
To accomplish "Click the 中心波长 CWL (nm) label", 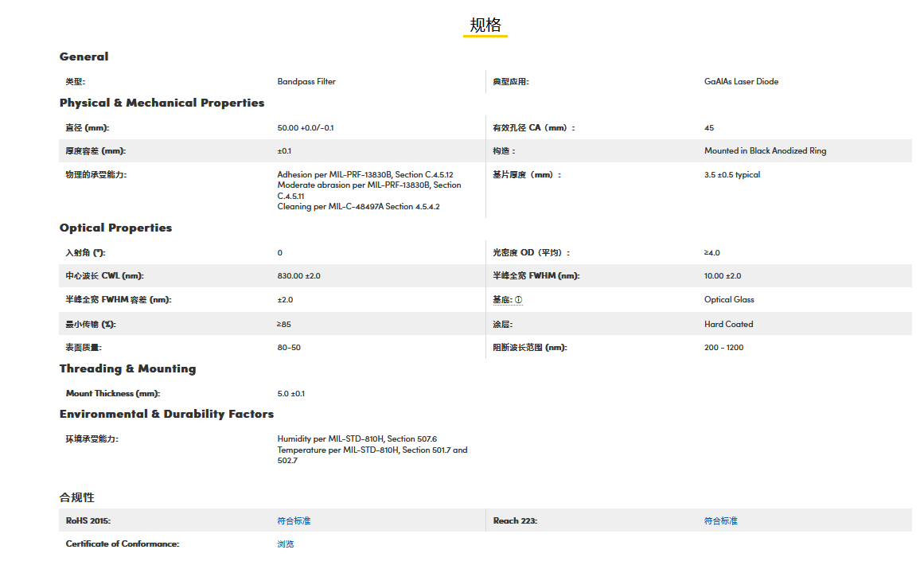I will click(x=104, y=275).
